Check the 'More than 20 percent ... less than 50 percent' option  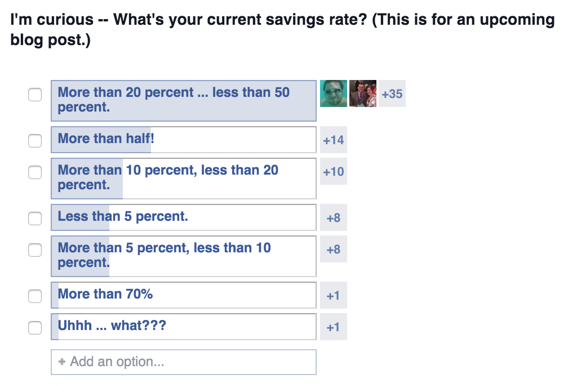[x=35, y=95]
